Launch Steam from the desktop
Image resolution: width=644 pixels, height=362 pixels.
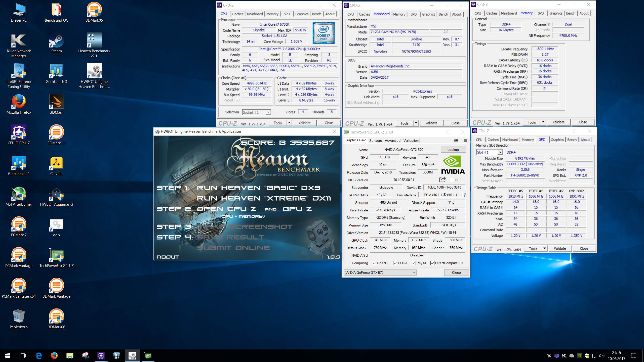(56, 43)
